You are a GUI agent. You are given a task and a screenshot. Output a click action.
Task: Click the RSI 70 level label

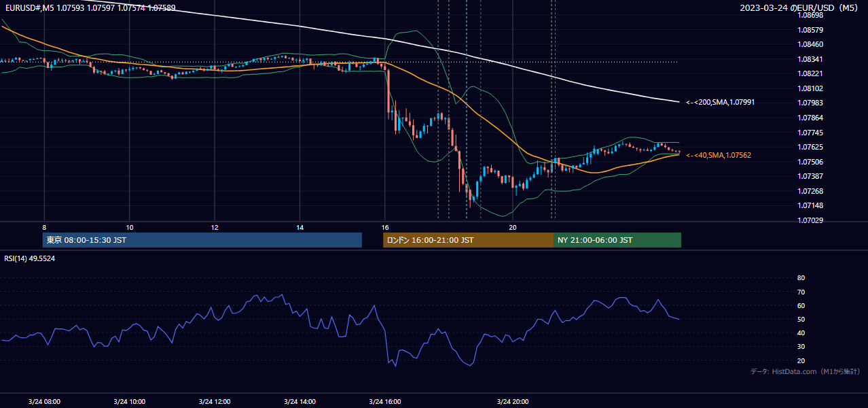(801, 292)
